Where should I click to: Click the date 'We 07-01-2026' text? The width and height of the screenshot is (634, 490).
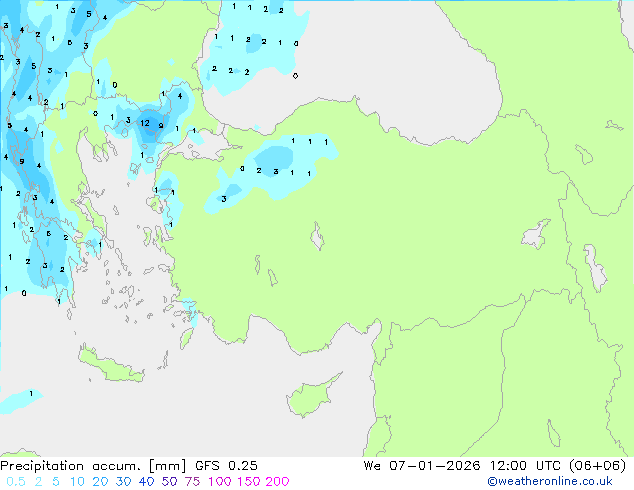(422, 466)
